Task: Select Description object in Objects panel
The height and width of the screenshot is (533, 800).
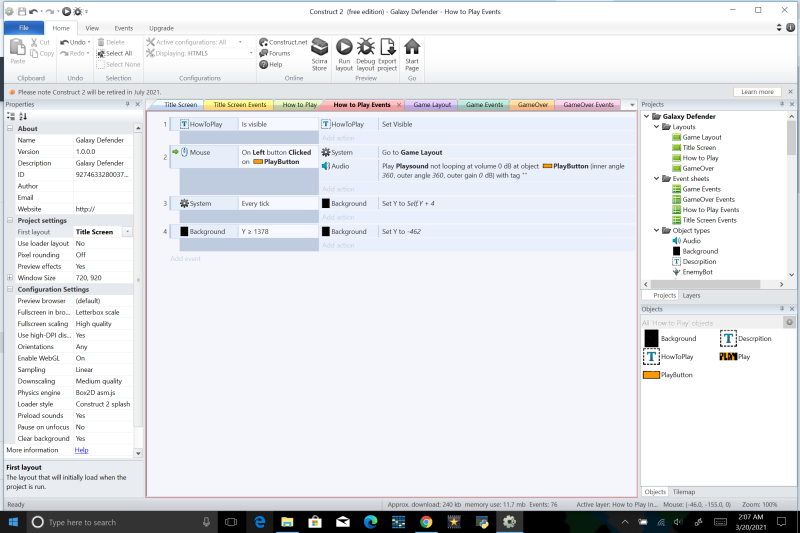Action: [745, 338]
